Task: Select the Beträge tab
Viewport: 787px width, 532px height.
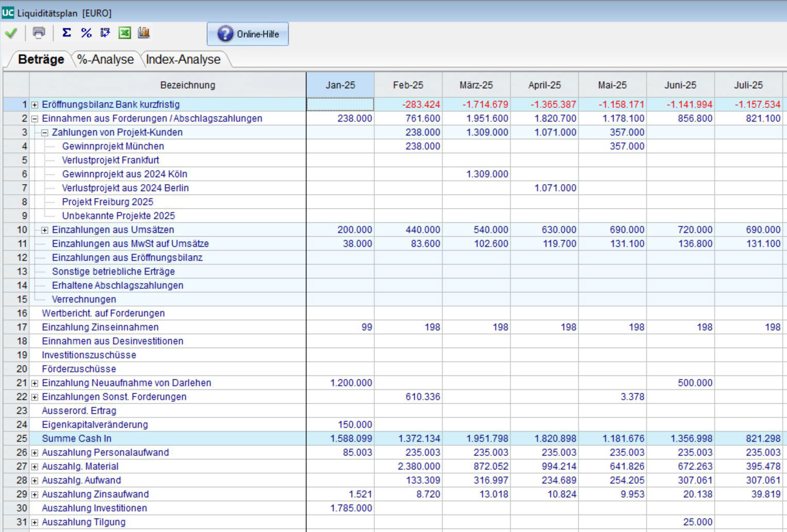Action: coord(41,60)
